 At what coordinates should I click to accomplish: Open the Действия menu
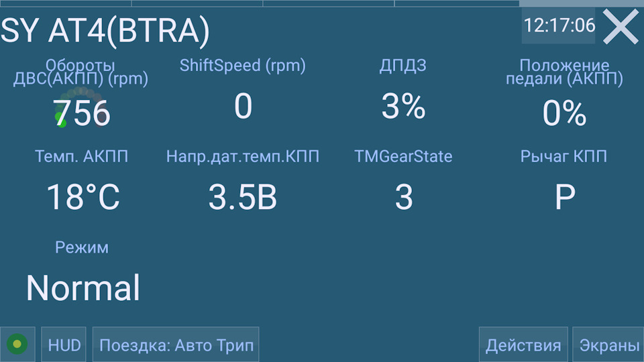tap(523, 345)
